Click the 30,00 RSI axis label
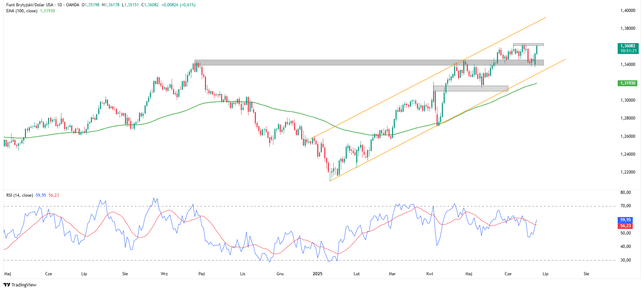 pyautogui.click(x=625, y=260)
